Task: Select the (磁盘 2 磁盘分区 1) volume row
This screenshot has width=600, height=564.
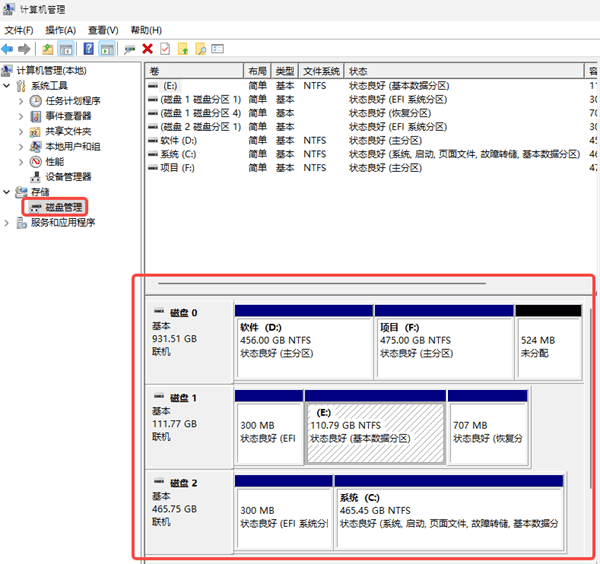Action: tap(372, 127)
